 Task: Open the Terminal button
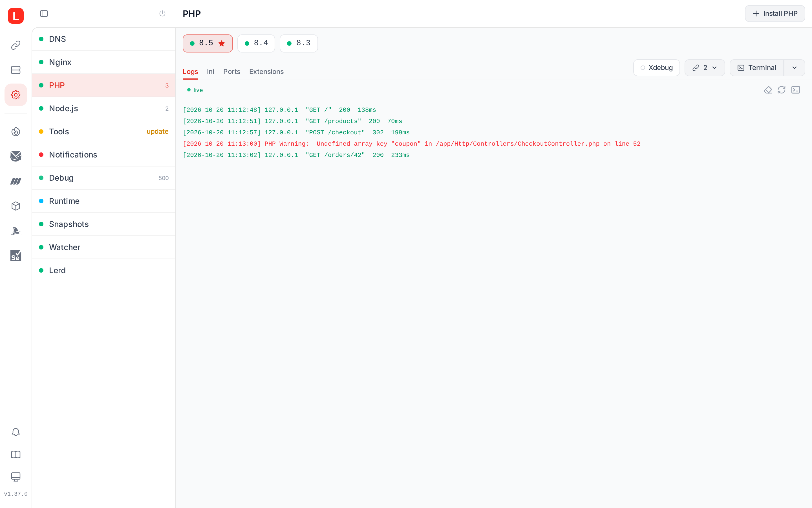coord(757,68)
